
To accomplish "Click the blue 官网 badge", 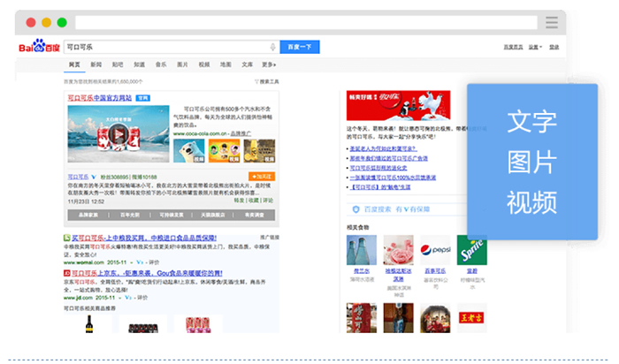I will tap(143, 98).
